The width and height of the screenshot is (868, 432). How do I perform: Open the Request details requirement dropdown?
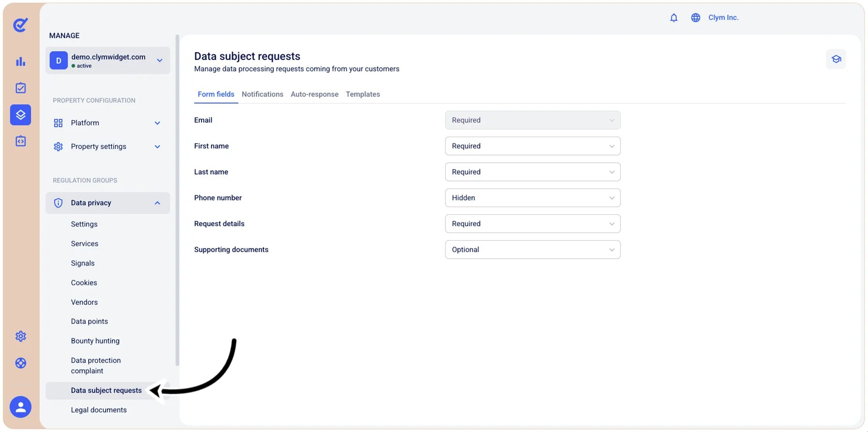533,223
